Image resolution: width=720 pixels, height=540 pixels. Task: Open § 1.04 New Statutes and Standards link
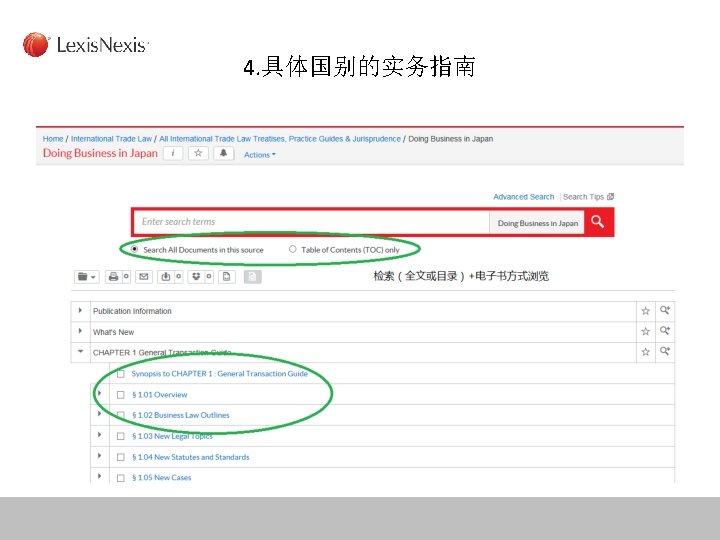(x=191, y=457)
